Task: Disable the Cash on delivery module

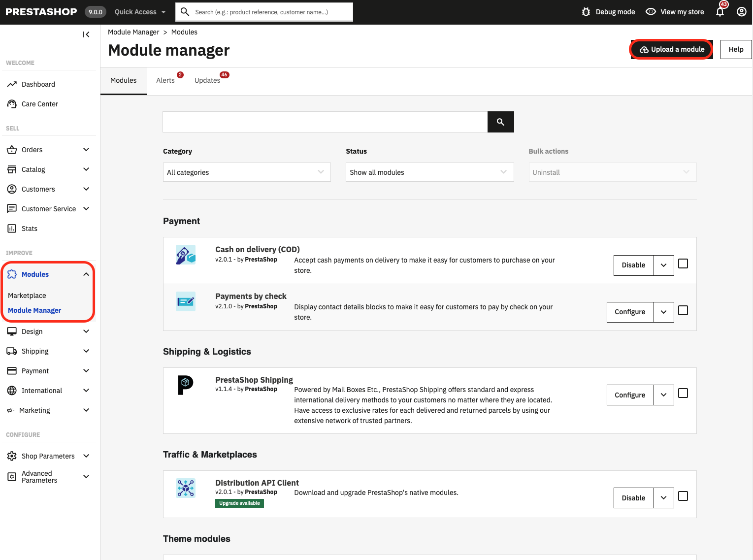Action: (633, 265)
